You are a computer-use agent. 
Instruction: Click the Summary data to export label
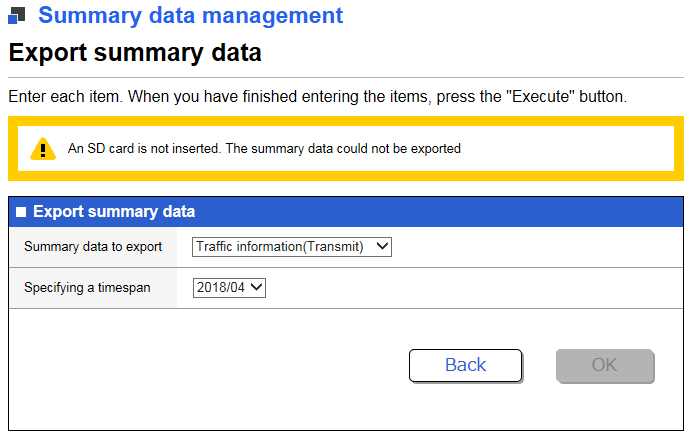pyautogui.click(x=93, y=247)
